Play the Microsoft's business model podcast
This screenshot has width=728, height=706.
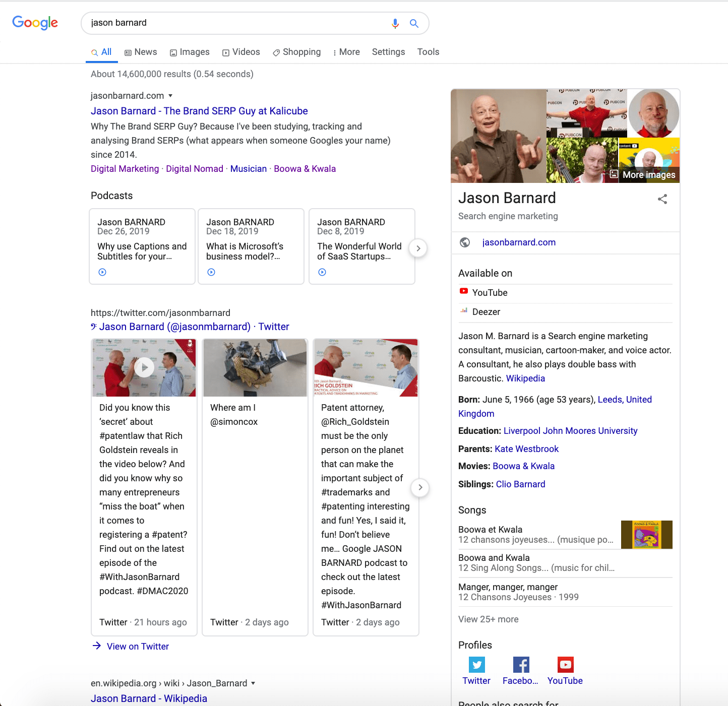(211, 272)
